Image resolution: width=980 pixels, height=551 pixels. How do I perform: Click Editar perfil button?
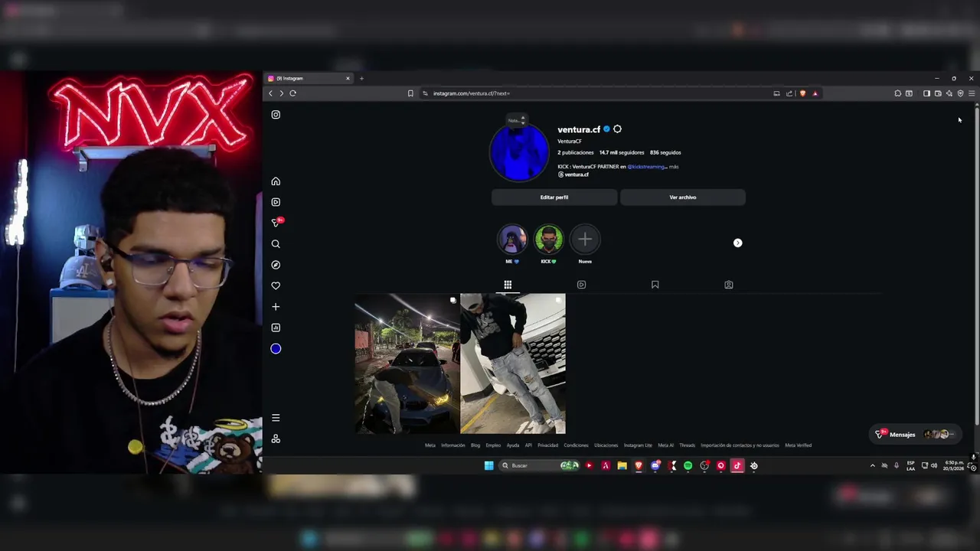click(x=554, y=197)
